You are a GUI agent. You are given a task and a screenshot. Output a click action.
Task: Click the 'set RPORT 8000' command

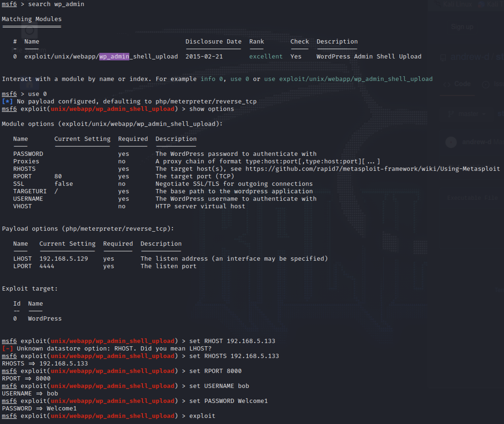215,371
